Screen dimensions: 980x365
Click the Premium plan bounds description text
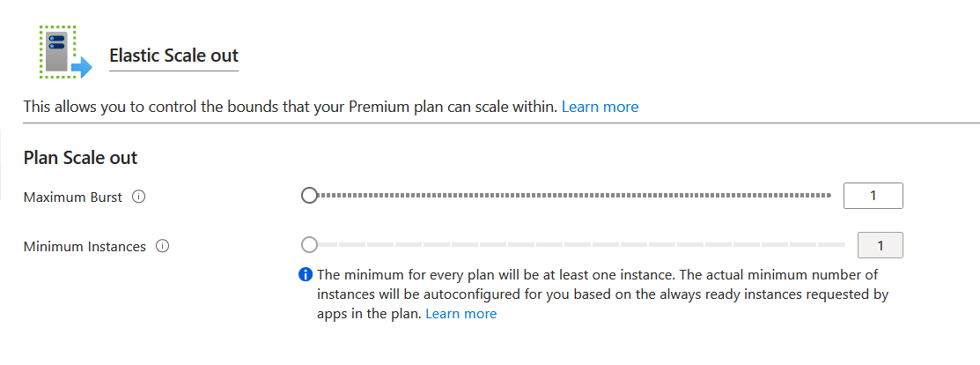coord(291,107)
